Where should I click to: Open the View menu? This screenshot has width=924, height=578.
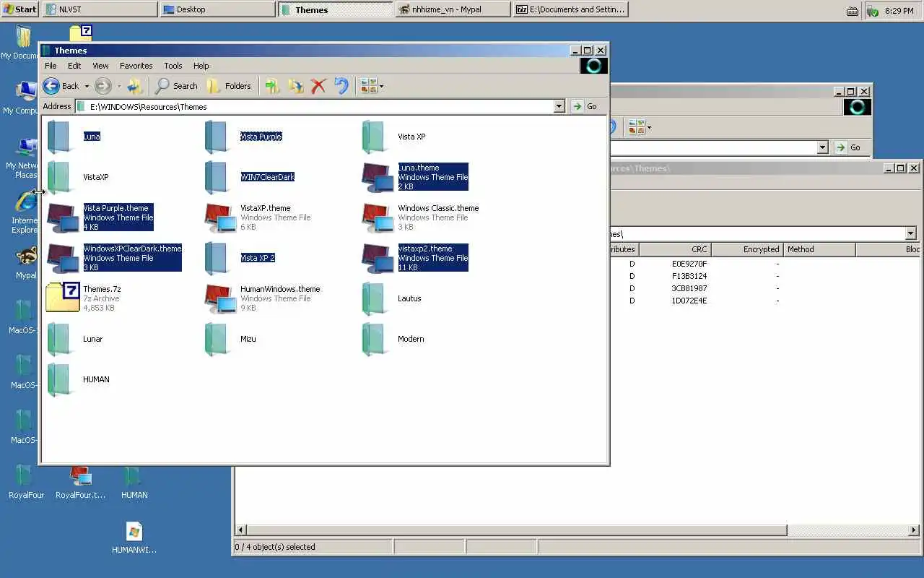pyautogui.click(x=100, y=66)
